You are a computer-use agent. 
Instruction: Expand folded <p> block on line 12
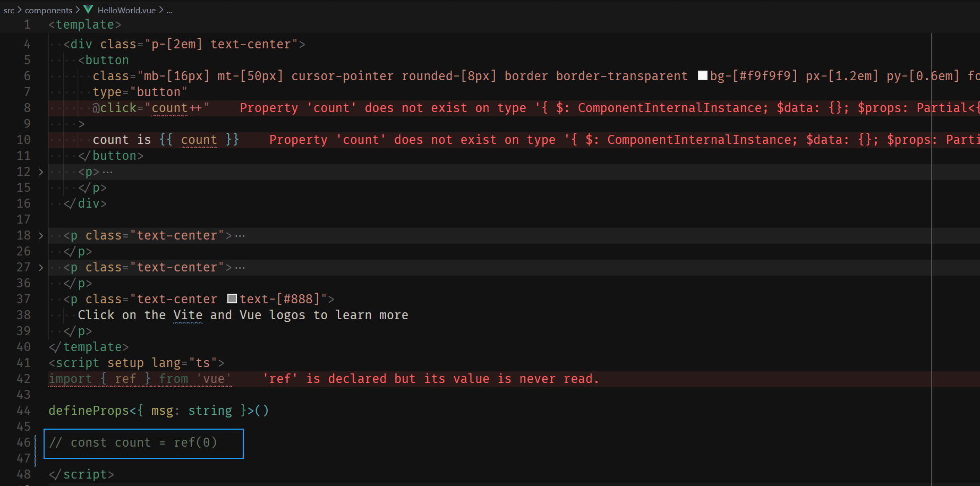41,172
